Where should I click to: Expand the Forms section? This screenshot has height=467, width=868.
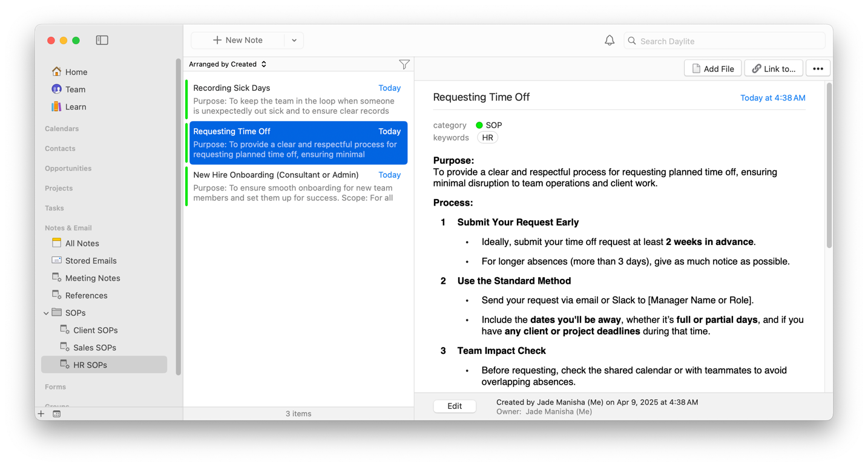(55, 387)
